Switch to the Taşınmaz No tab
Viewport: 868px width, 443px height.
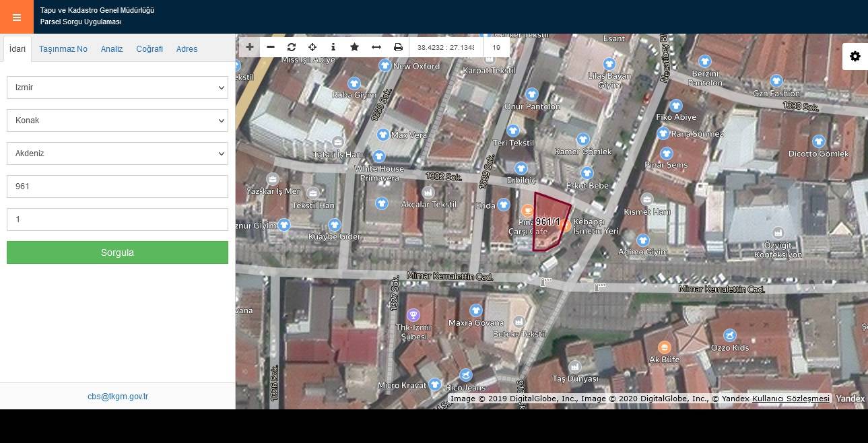pos(63,49)
